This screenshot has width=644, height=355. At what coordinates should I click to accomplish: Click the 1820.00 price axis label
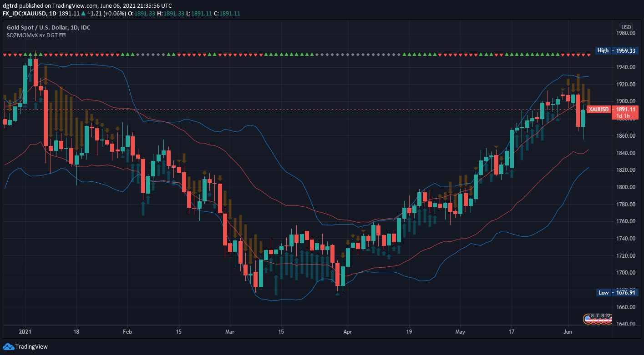pyautogui.click(x=626, y=170)
